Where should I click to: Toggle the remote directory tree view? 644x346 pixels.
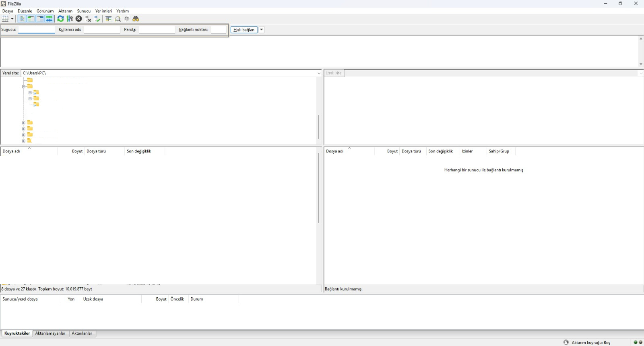[40, 19]
